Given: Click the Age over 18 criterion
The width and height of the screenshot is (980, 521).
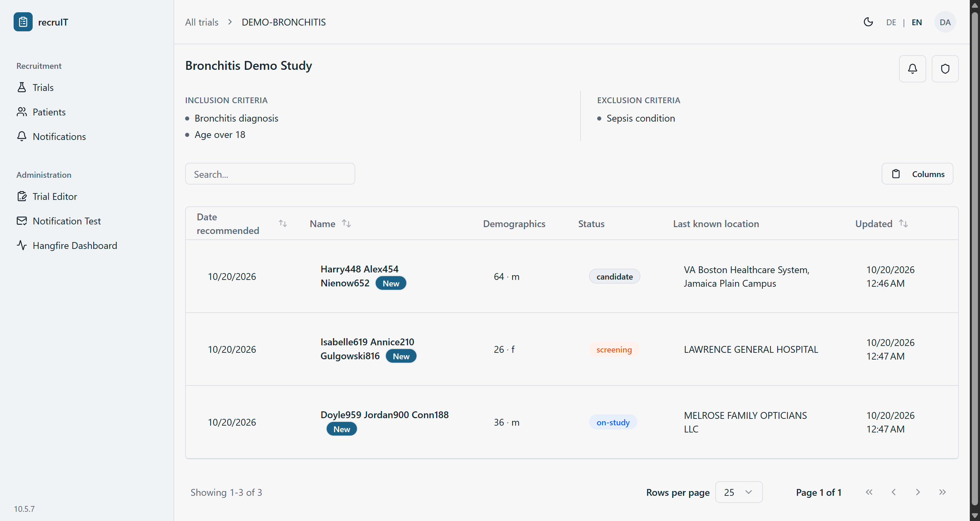Looking at the screenshot, I should tap(220, 135).
